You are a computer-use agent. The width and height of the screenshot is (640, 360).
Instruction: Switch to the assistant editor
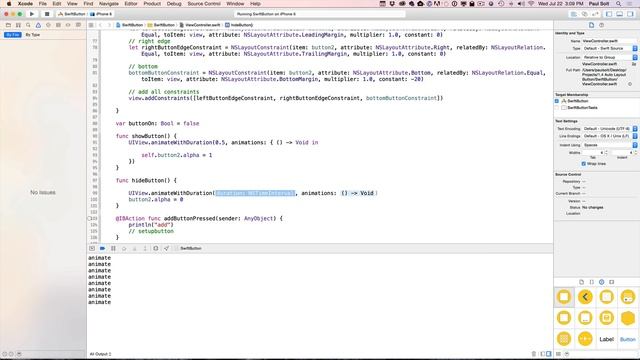pyautogui.click(x=584, y=14)
